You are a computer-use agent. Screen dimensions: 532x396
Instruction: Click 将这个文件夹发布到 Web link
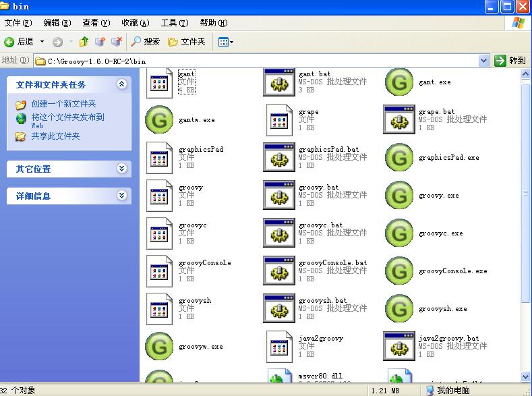pyautogui.click(x=67, y=121)
